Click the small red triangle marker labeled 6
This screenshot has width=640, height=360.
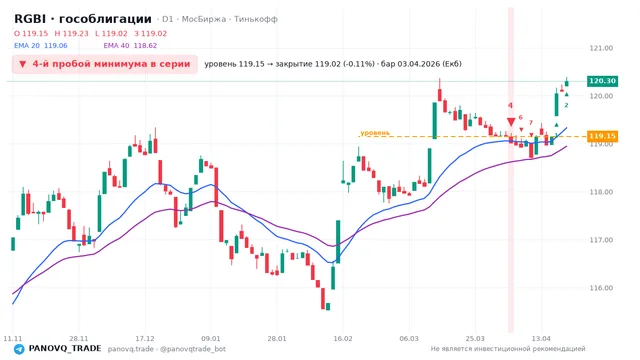pos(521,129)
